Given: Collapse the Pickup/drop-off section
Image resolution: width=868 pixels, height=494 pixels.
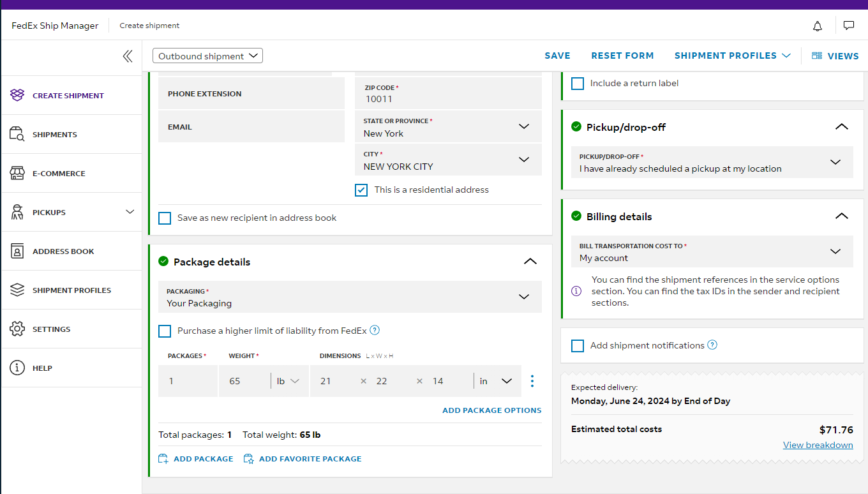Looking at the screenshot, I should point(842,127).
